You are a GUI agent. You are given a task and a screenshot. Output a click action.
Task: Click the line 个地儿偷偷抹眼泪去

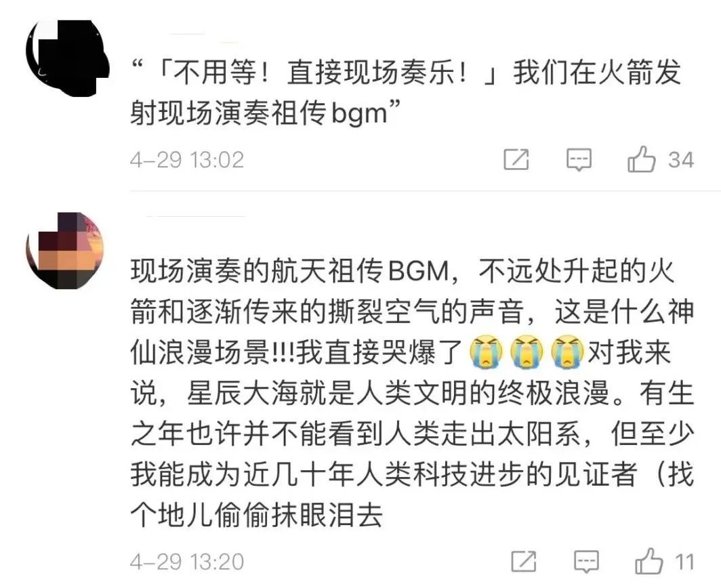tap(257, 516)
